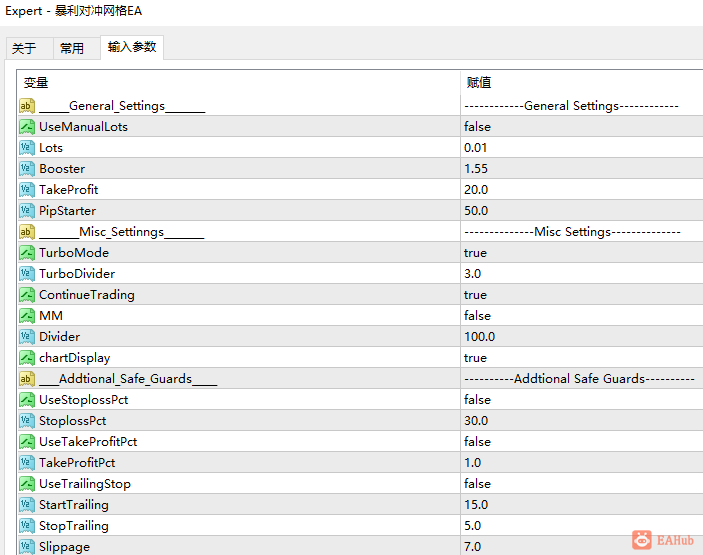
Task: Click the StoplossPct value 30.0
Action: pyautogui.click(x=476, y=421)
